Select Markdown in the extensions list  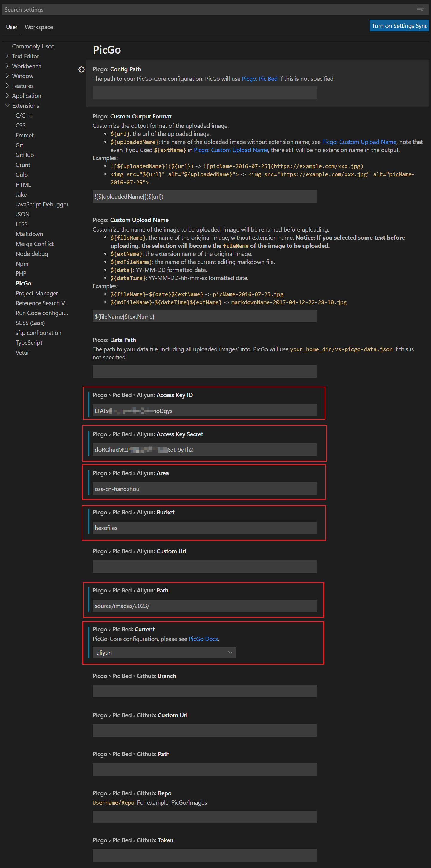tap(29, 234)
